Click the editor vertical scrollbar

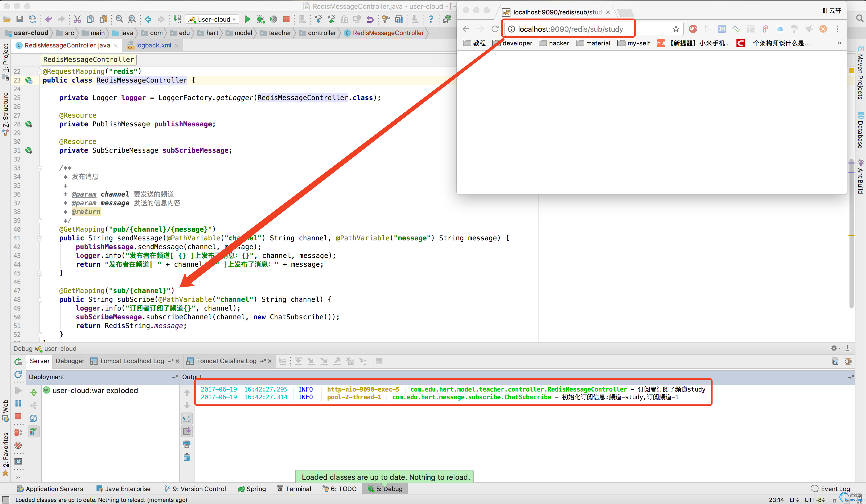851,234
